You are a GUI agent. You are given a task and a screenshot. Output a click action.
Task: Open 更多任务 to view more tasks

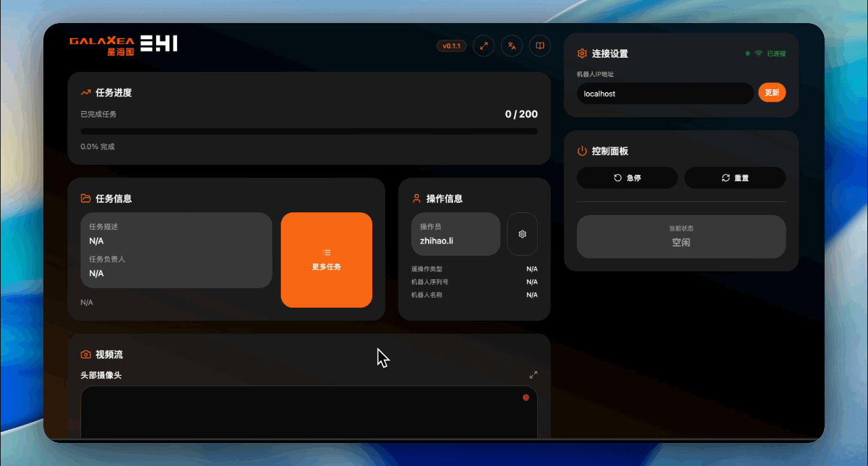[326, 260]
